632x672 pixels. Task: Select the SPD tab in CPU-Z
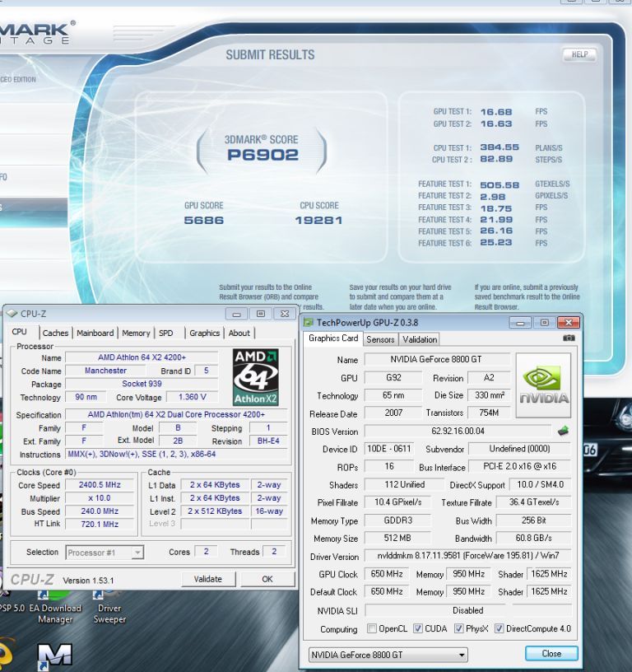click(166, 333)
